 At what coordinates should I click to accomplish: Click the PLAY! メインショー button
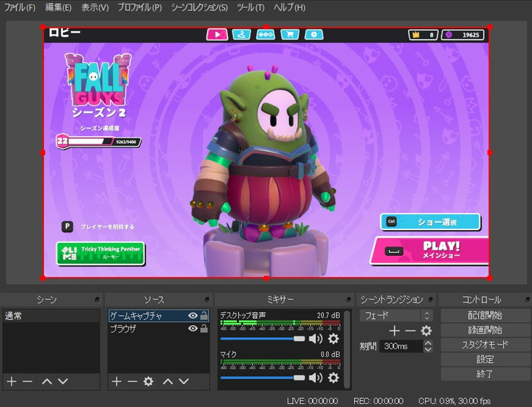pyautogui.click(x=429, y=251)
